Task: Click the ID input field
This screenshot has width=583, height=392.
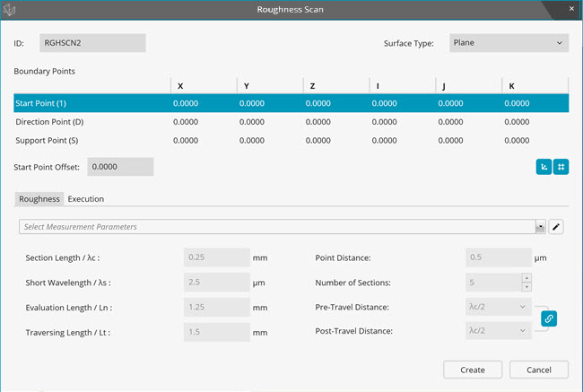Action: click(x=91, y=43)
